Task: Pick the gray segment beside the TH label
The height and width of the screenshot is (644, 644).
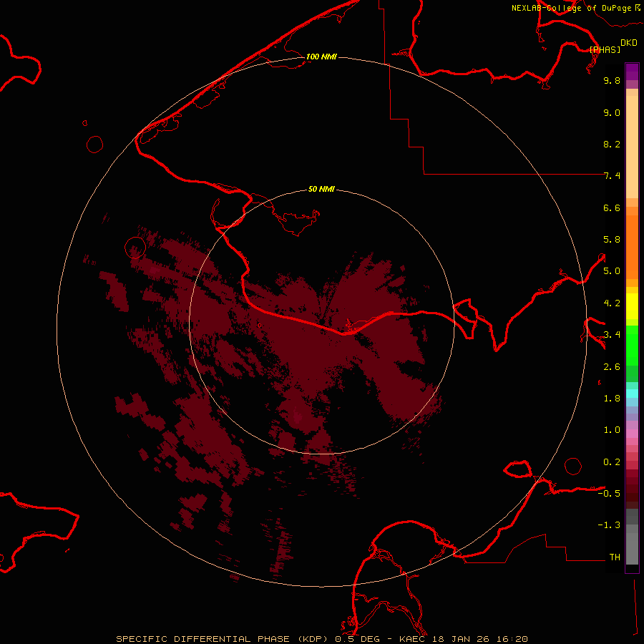Action: click(632, 548)
